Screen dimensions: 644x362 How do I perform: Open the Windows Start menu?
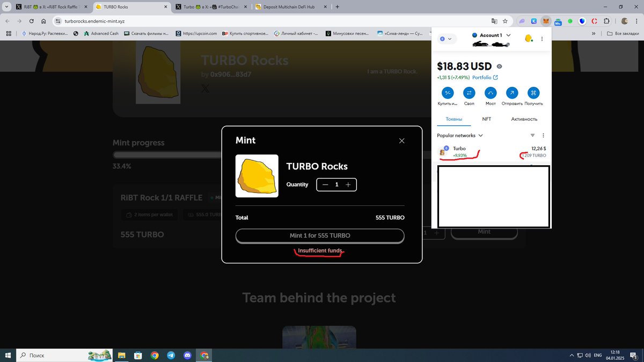click(8, 355)
